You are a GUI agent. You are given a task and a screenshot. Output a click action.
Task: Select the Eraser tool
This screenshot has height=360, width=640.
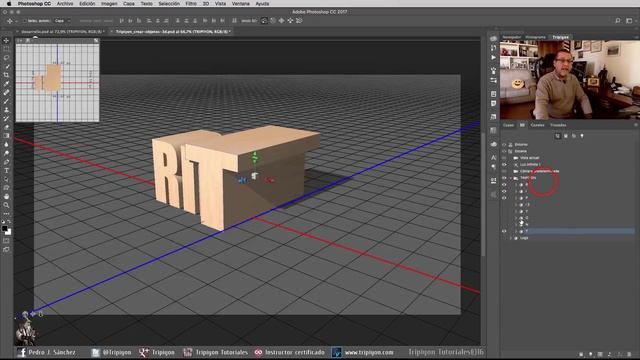pos(6,127)
